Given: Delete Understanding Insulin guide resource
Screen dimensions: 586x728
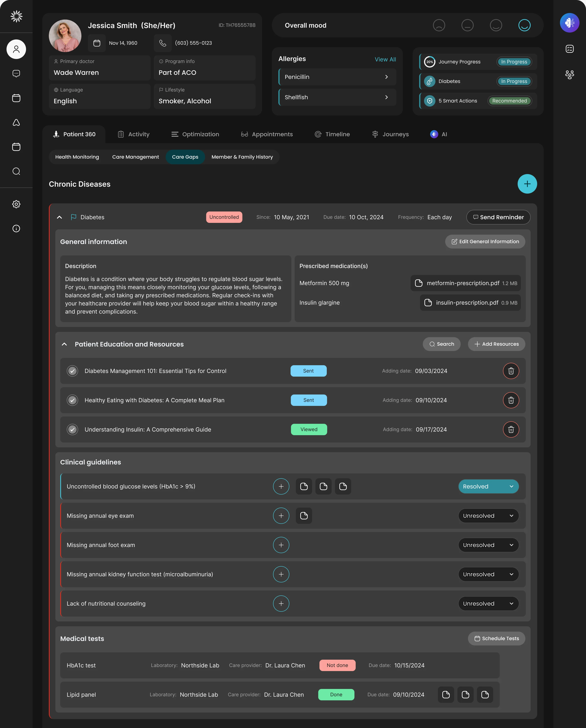Looking at the screenshot, I should [x=511, y=429].
